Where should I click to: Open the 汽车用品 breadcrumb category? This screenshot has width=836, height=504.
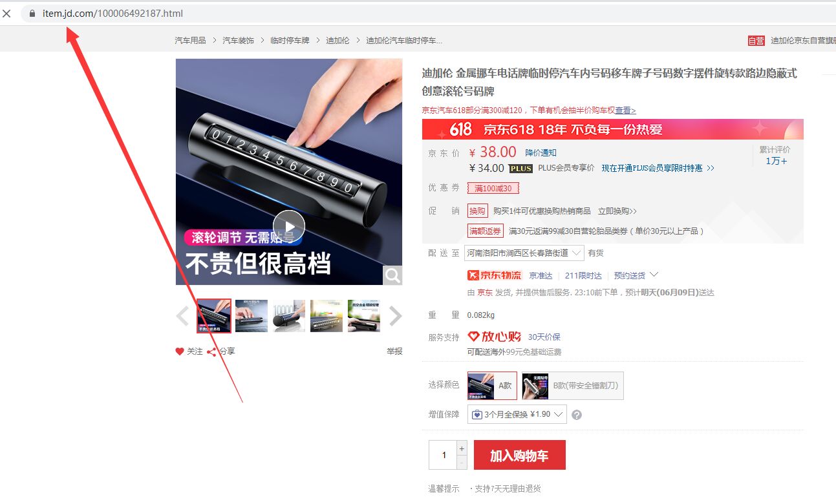click(x=190, y=40)
